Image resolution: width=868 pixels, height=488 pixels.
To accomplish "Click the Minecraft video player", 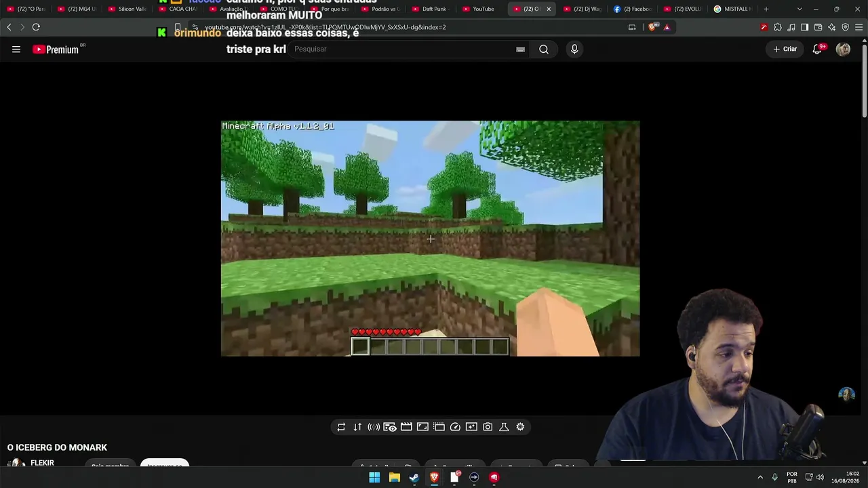I will click(x=430, y=239).
